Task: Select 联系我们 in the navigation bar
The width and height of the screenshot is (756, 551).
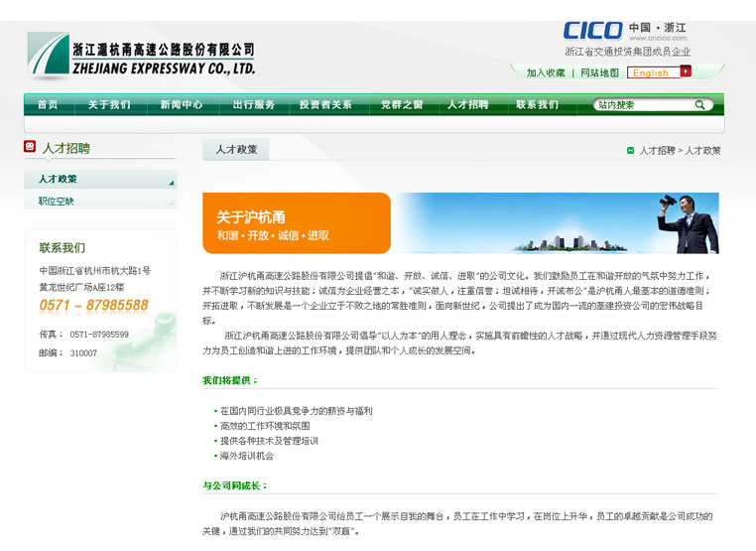Action: pyautogui.click(x=537, y=105)
